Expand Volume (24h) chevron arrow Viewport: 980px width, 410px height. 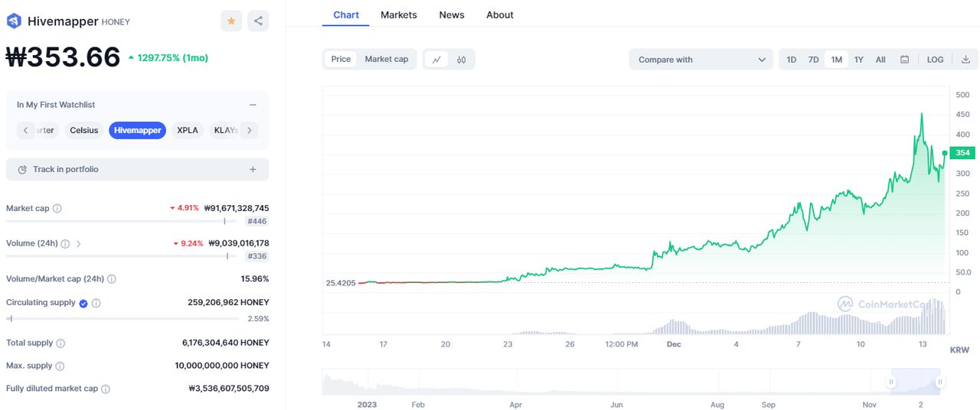tap(79, 243)
